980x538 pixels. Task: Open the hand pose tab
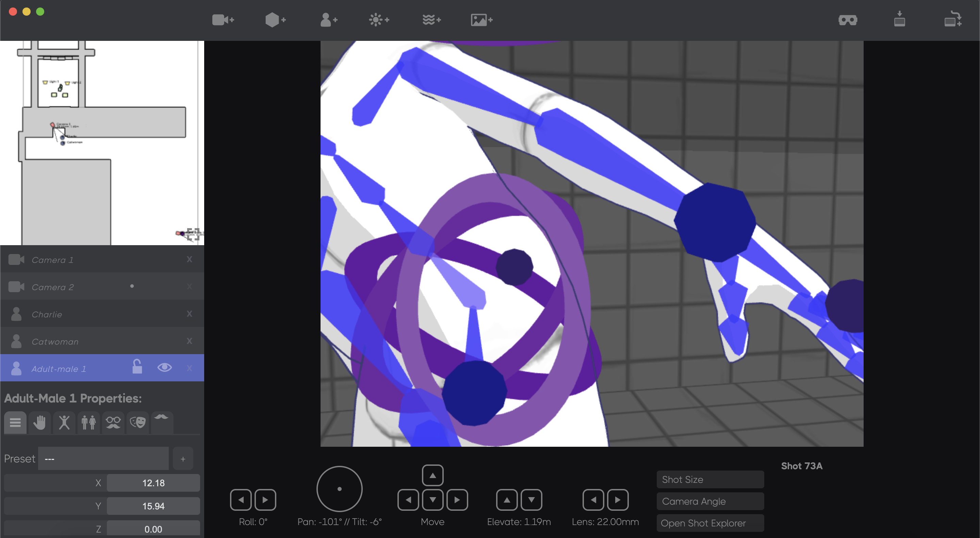pos(39,422)
